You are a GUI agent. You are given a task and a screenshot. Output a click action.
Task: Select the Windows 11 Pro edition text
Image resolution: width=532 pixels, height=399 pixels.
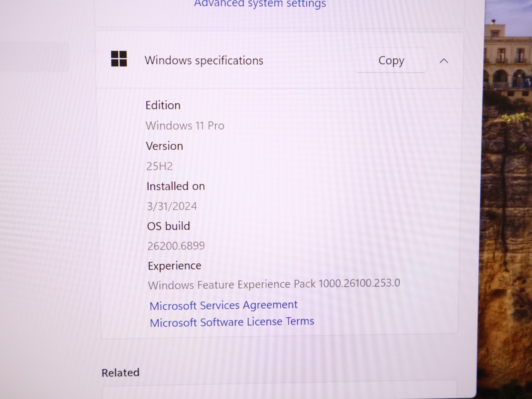click(x=185, y=126)
